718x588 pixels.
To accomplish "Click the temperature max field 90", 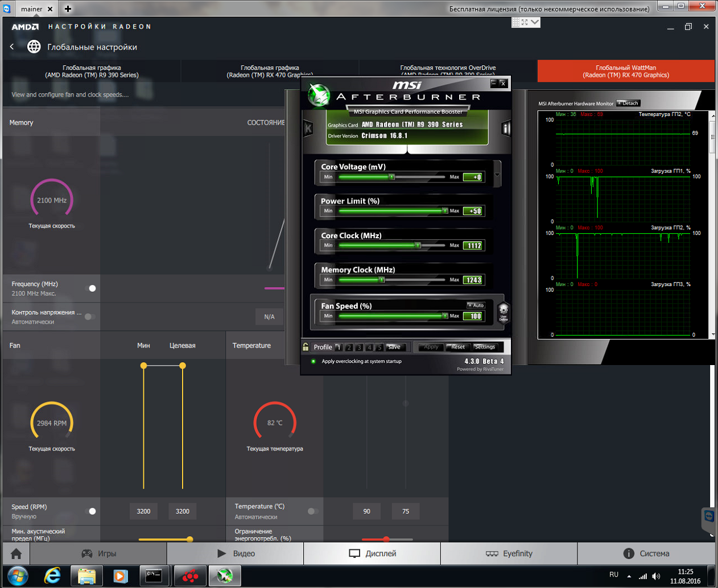I will tap(367, 511).
